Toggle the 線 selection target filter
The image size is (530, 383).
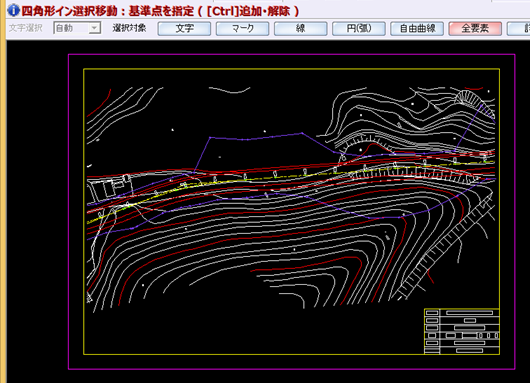(x=300, y=28)
